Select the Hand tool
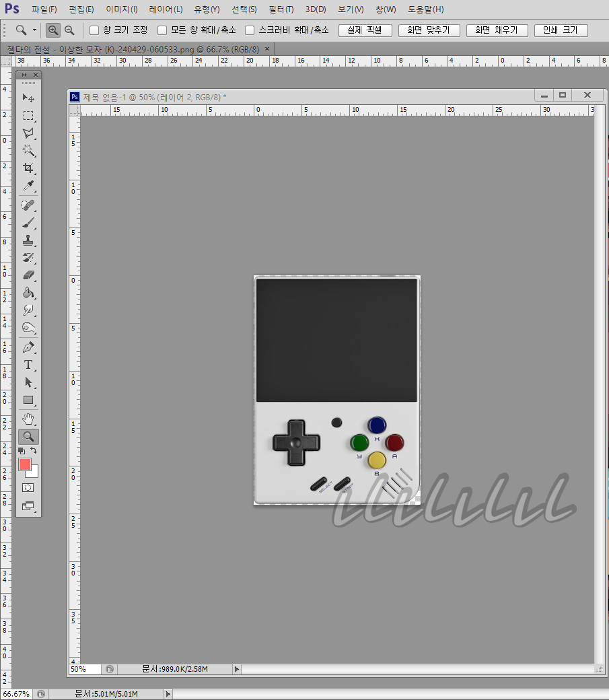609x700 pixels. pos(28,419)
